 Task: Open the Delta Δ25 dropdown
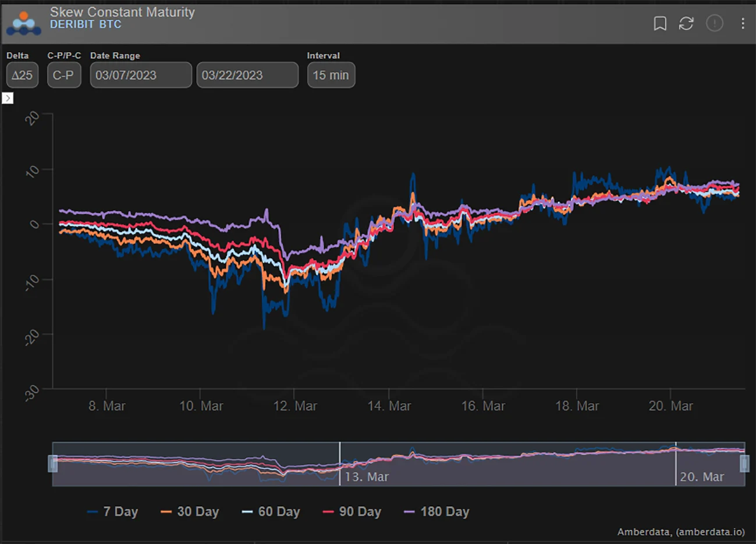(22, 75)
